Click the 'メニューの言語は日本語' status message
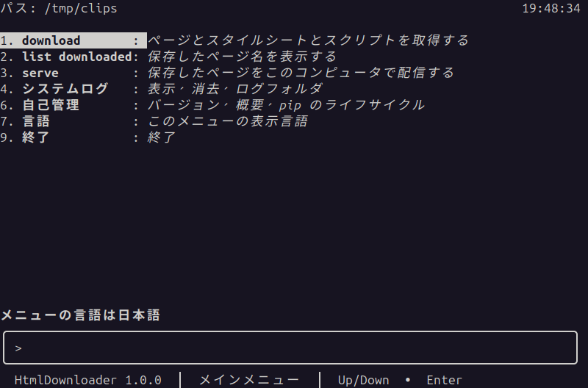 point(81,315)
